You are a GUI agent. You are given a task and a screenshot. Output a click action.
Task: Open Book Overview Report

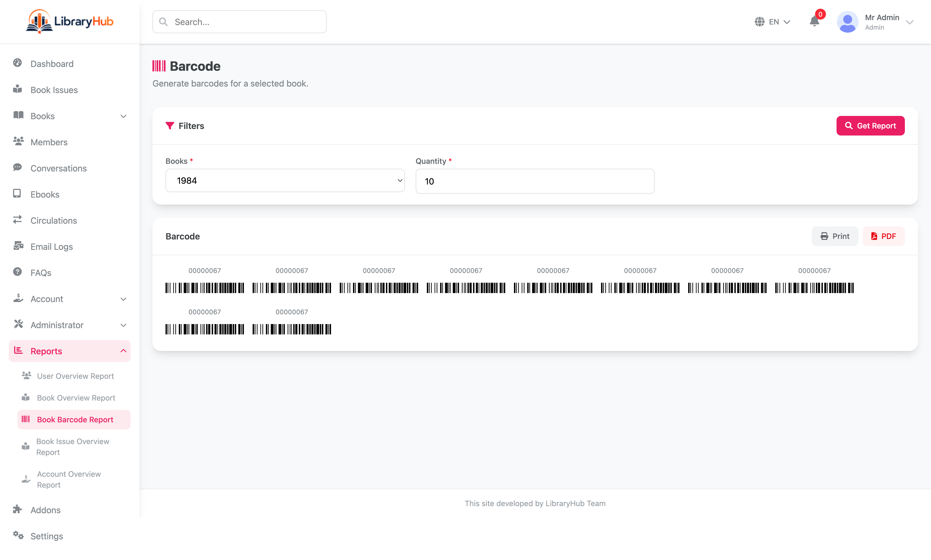[x=74, y=398]
